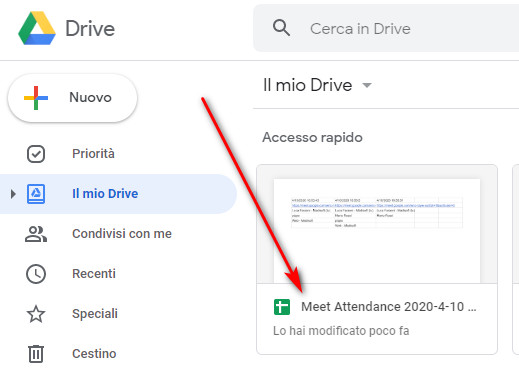Image resolution: width=519 pixels, height=379 pixels.
Task: Click the Google Drive logo
Action: point(37,28)
